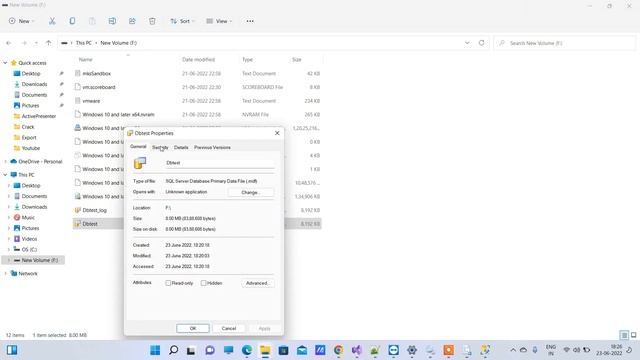Image resolution: width=640 pixels, height=360 pixels.
Task: Click This PC in address breadcrumb
Action: (84, 43)
